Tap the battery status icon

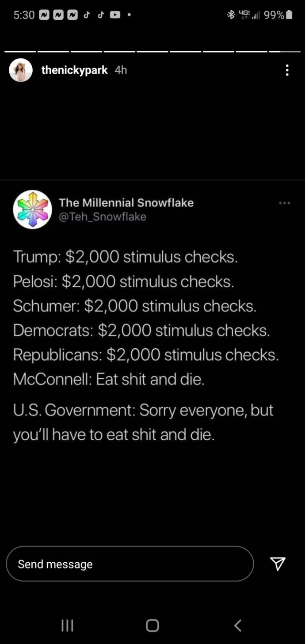click(x=289, y=15)
